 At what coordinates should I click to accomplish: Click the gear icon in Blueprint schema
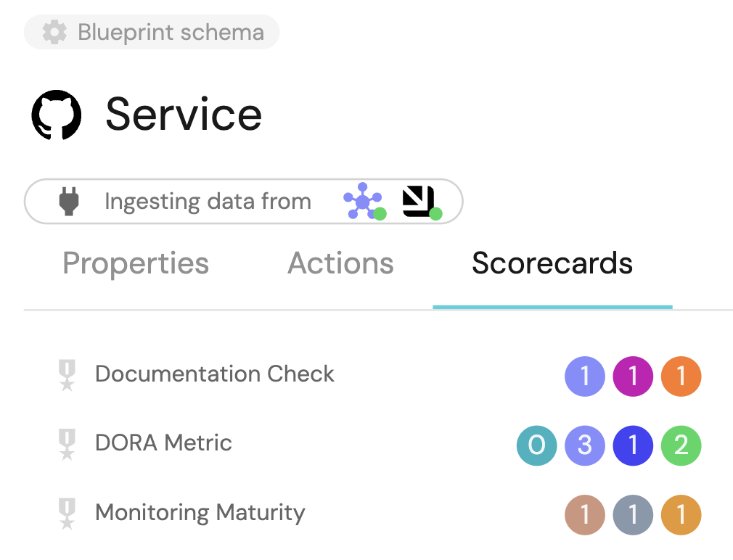point(54,33)
